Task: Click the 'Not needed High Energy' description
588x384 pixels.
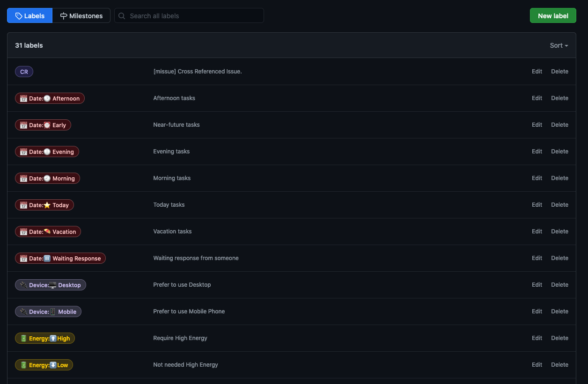Action: coord(186,365)
